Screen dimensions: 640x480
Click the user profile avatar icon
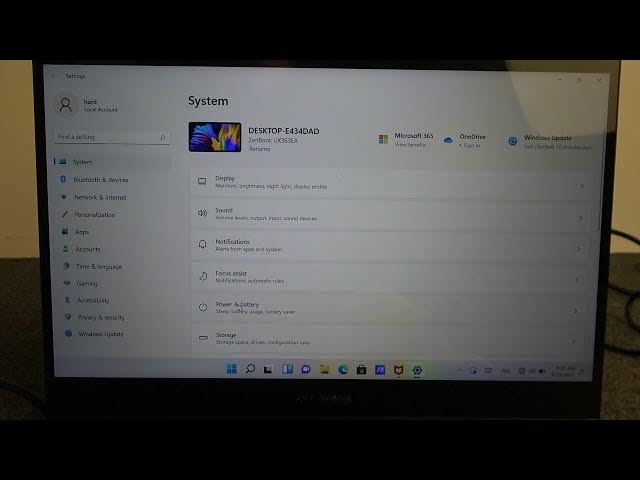tap(65, 104)
